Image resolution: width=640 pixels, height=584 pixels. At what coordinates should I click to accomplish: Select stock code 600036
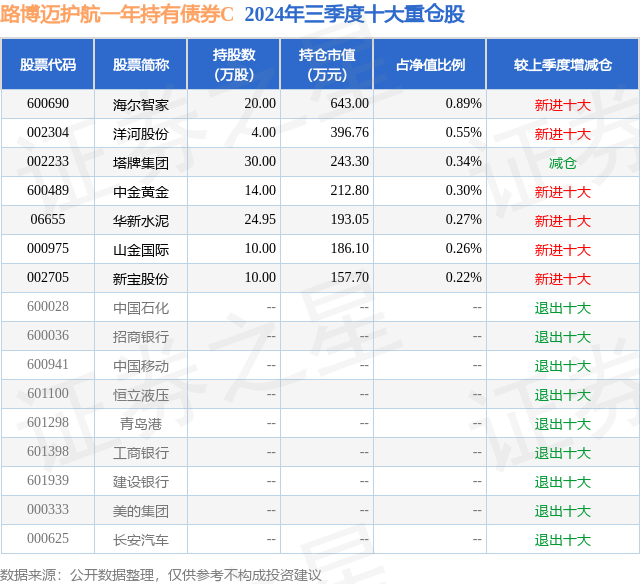point(48,335)
